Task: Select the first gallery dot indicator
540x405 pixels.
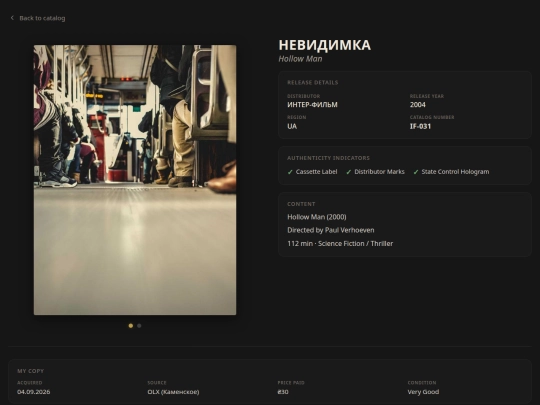Action: [131, 325]
